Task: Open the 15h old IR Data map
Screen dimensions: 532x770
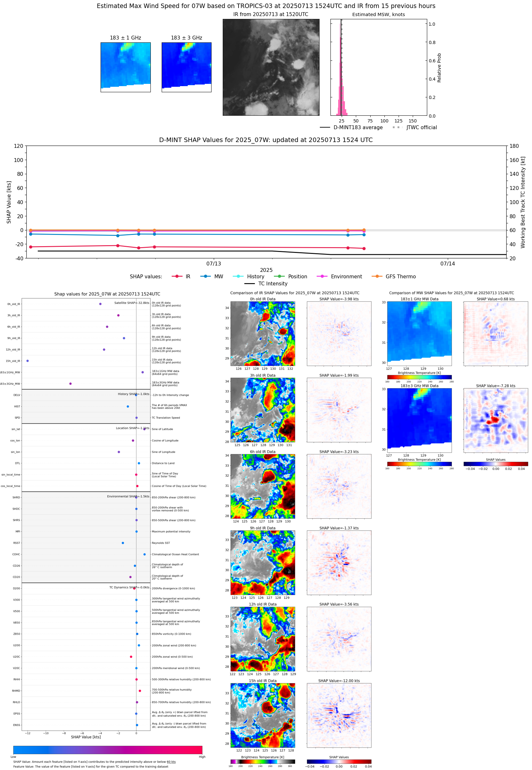Action: pos(263,715)
